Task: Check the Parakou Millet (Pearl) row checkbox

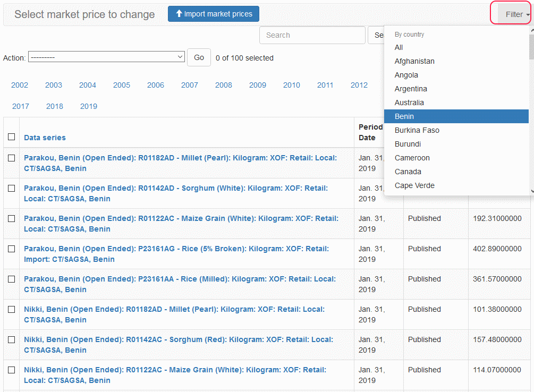Action: point(12,158)
